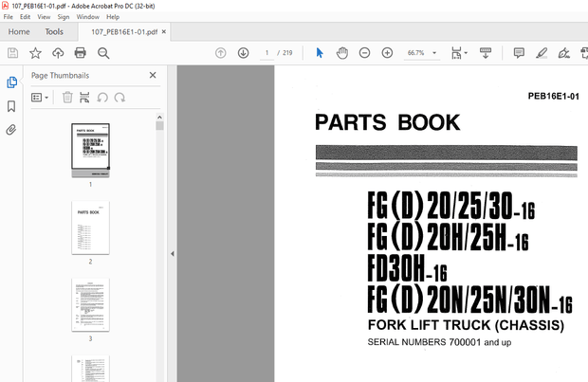This screenshot has width=588, height=382.
Task: Click the current page number field
Action: click(x=267, y=53)
